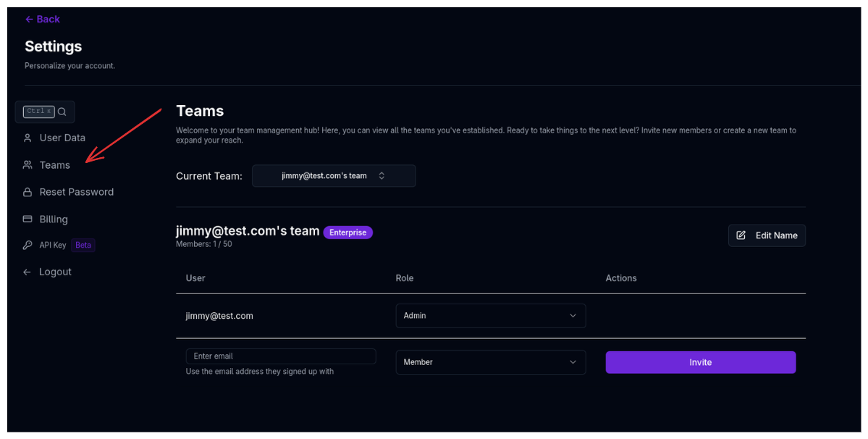Click the Reset Password lock icon
The image size is (868, 439).
(x=28, y=192)
